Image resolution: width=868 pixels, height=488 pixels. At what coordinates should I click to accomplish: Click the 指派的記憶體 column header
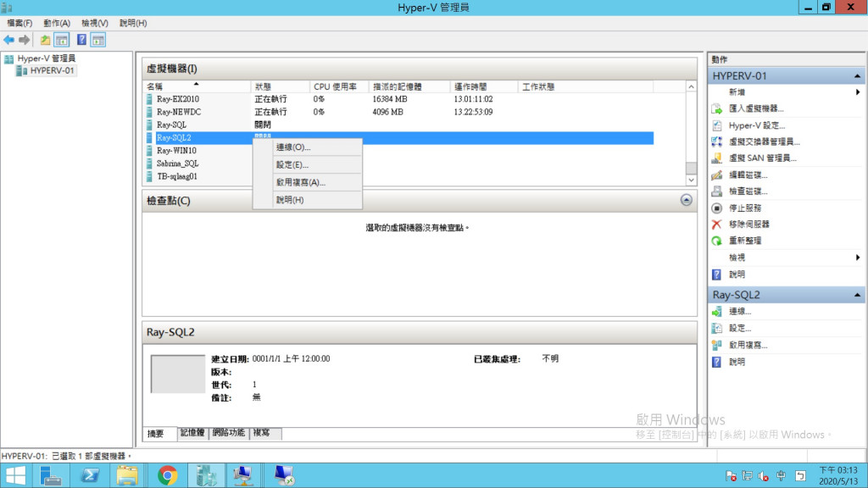(x=409, y=86)
